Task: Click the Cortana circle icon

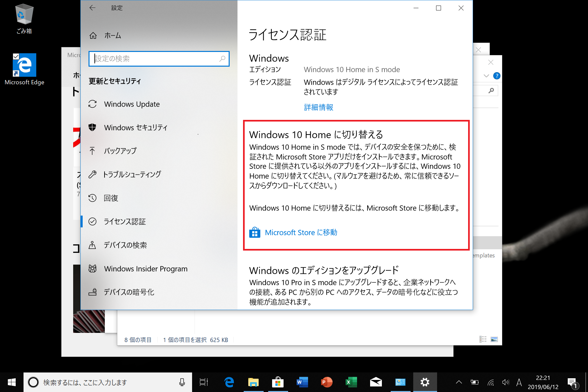Action: click(33, 382)
